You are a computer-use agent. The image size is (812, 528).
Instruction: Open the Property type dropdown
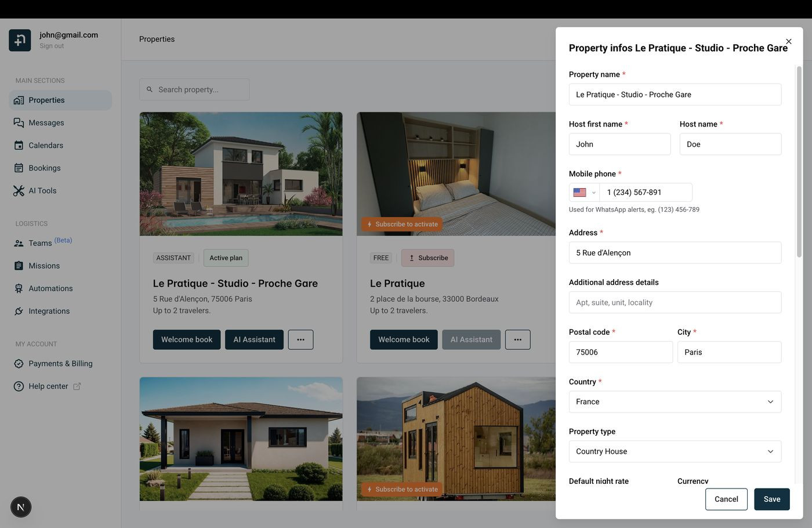(675, 451)
